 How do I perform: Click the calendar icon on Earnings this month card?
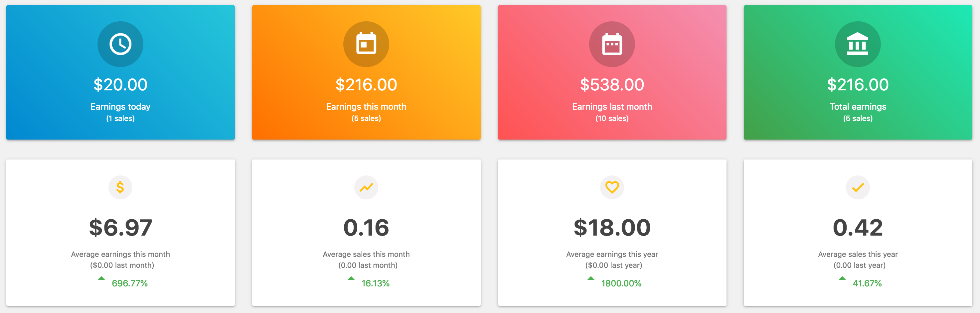[366, 44]
